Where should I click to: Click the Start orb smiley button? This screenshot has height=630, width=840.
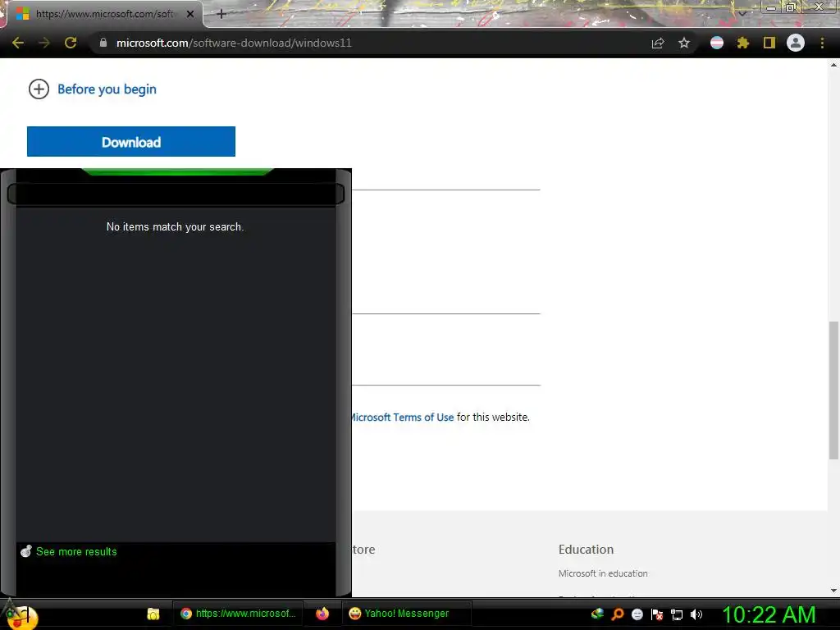(x=21, y=616)
